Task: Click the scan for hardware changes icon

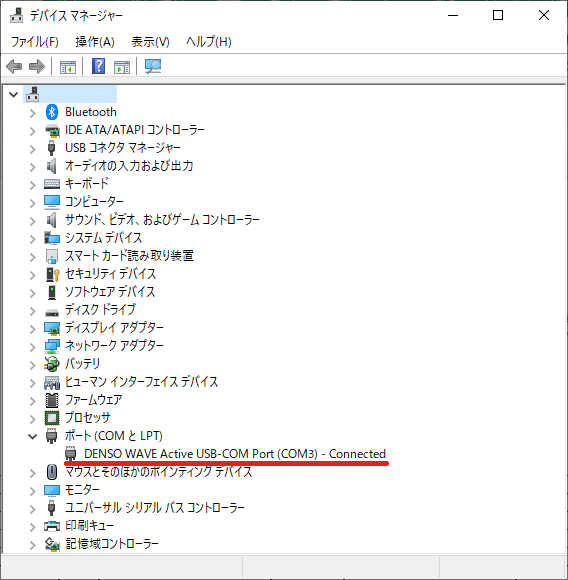Action: (x=153, y=67)
